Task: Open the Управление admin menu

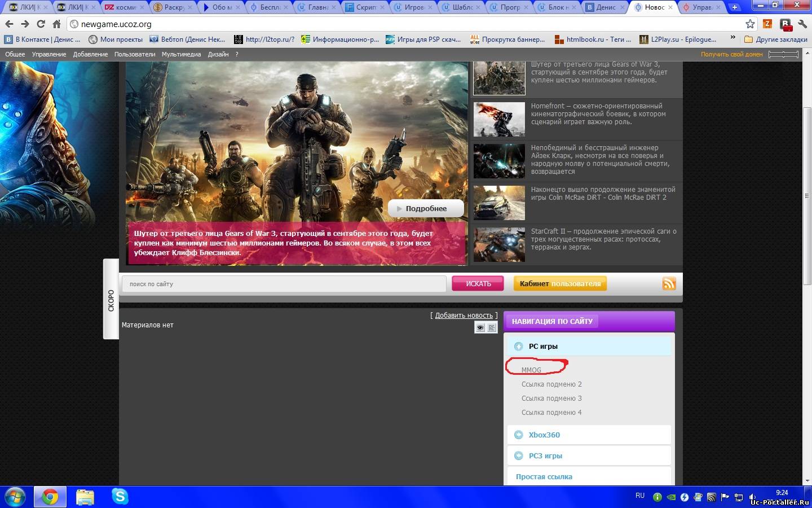Action: [x=48, y=54]
